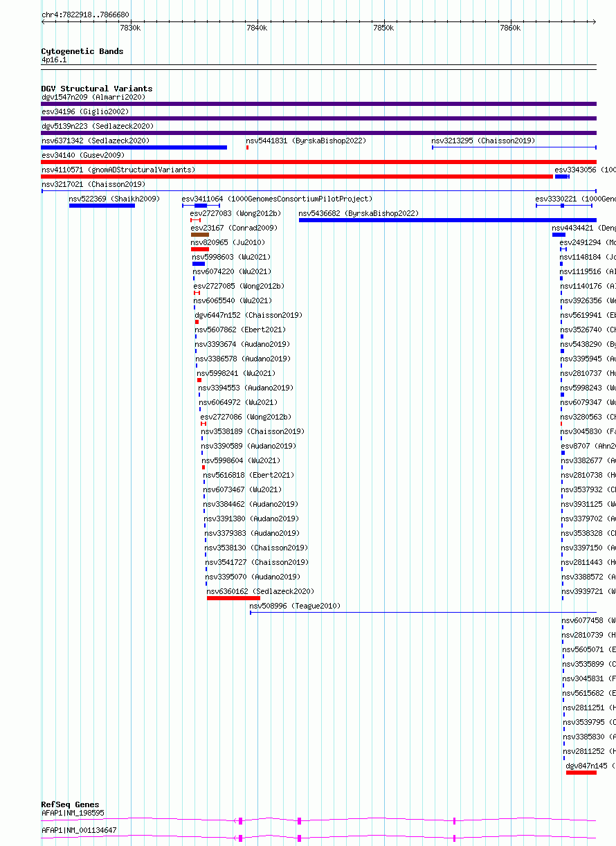
Task: Click nsv5998604 (Wu2021) variant label
Action: [x=241, y=460]
